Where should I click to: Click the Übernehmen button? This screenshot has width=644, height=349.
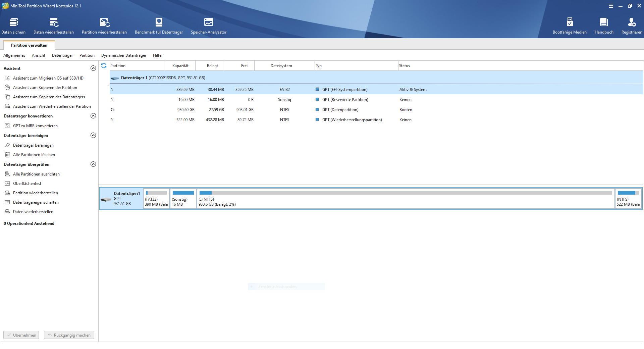pyautogui.click(x=21, y=335)
